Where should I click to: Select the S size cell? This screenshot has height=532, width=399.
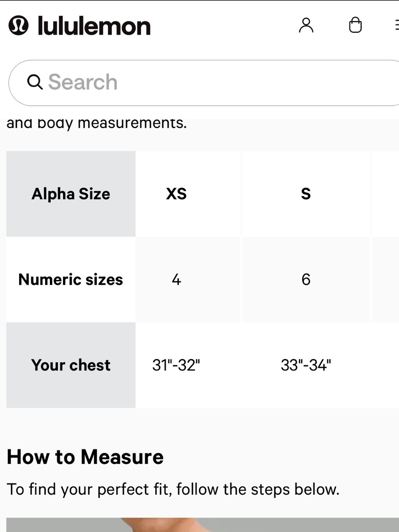pyautogui.click(x=306, y=194)
